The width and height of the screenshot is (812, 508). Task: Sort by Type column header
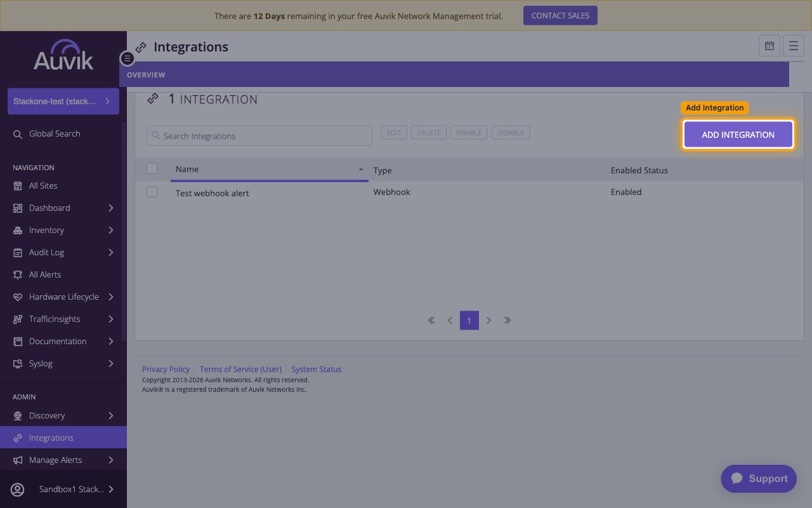[x=383, y=171]
